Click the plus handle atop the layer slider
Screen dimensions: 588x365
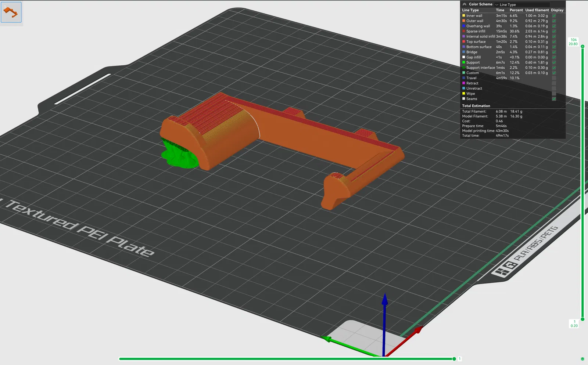582,47
